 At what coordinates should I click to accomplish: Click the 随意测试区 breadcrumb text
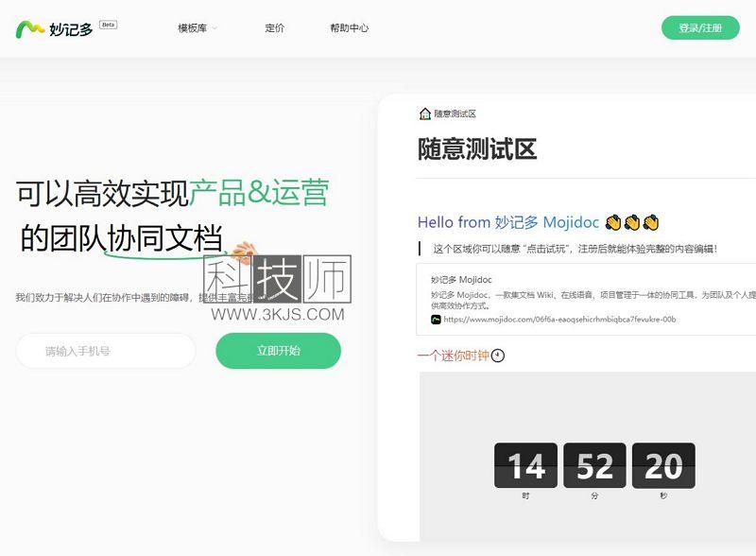pyautogui.click(x=455, y=113)
